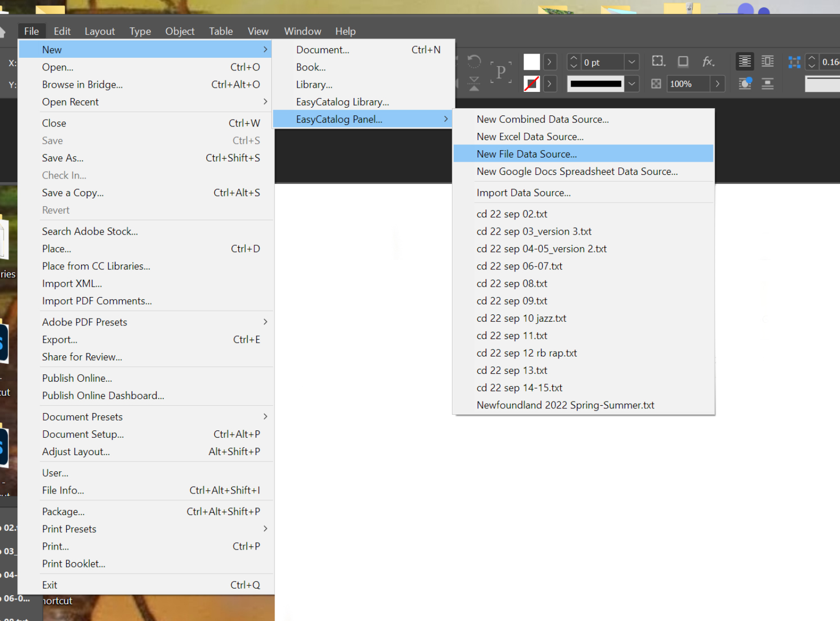840x621 pixels.
Task: Select Import Data Source
Action: pyautogui.click(x=583, y=193)
